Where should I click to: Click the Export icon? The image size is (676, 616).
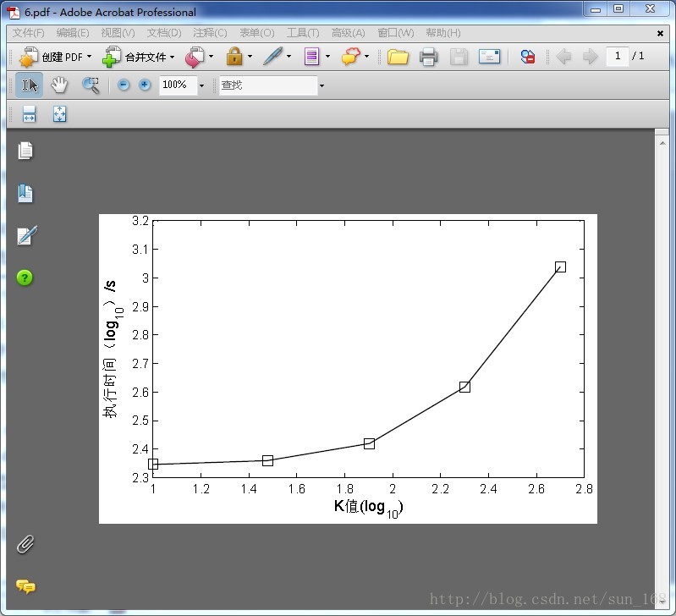pyautogui.click(x=195, y=57)
